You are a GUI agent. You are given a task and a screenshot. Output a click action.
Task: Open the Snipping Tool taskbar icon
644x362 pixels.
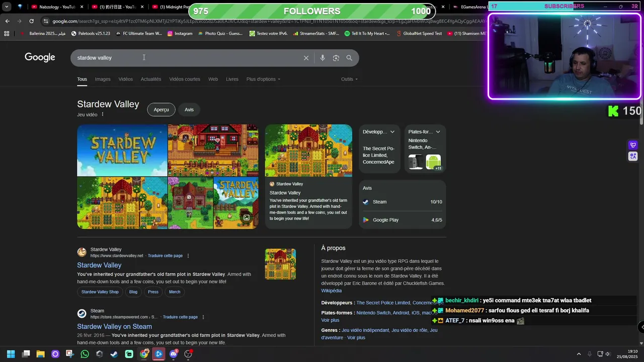[70, 354]
